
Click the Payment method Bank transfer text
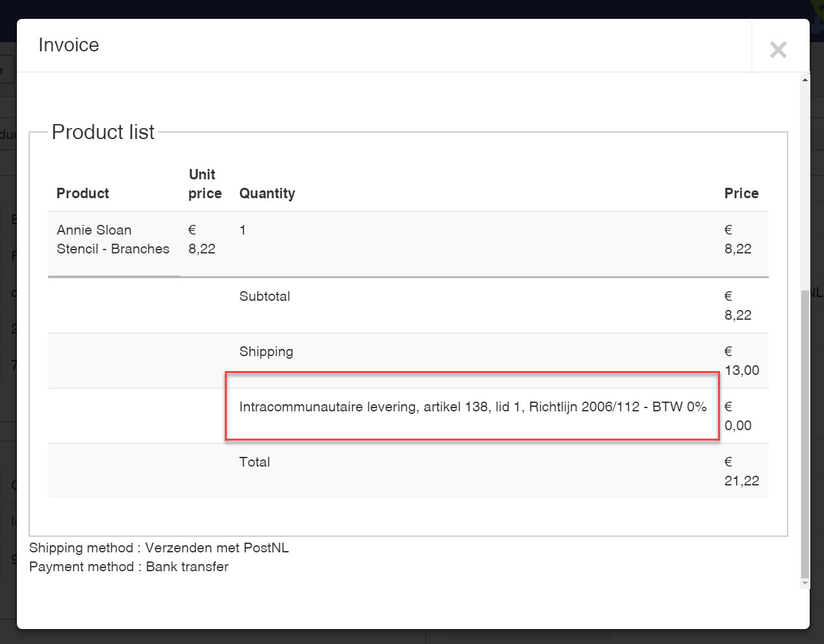pos(129,567)
